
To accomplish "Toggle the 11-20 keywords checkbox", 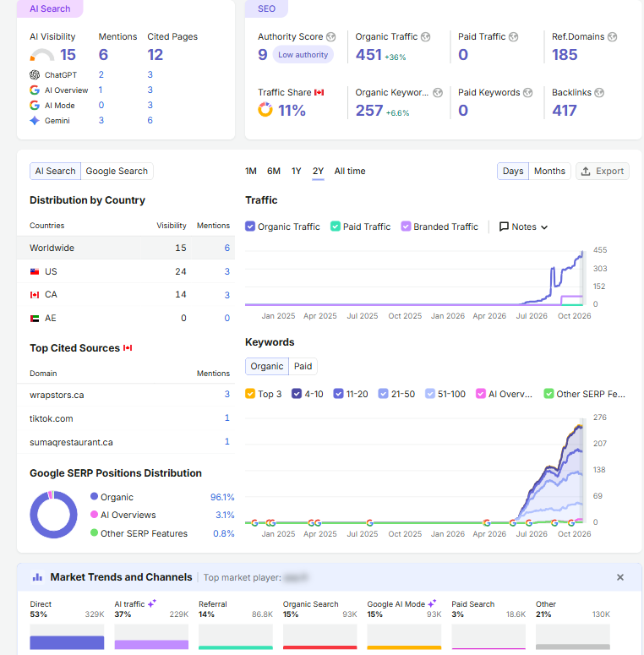I will point(338,394).
